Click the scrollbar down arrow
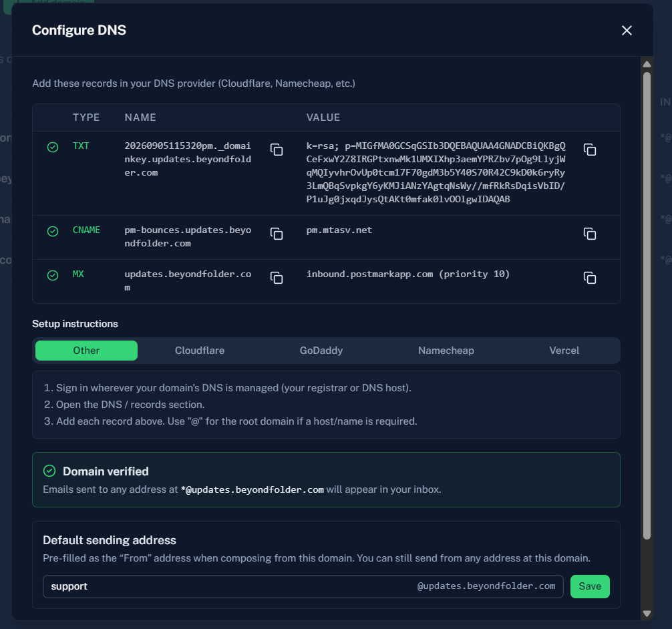Viewport: 672px width, 629px height. pyautogui.click(x=647, y=614)
